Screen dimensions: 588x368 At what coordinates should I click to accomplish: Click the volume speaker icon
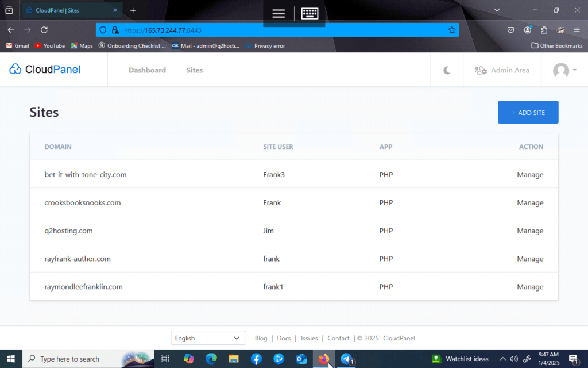[514, 359]
